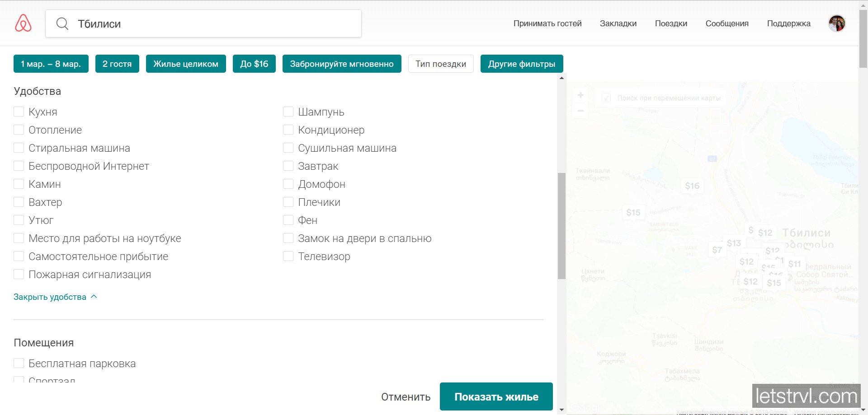868x415 pixels.
Task: Enable the Телевизор filter
Action: (x=288, y=256)
